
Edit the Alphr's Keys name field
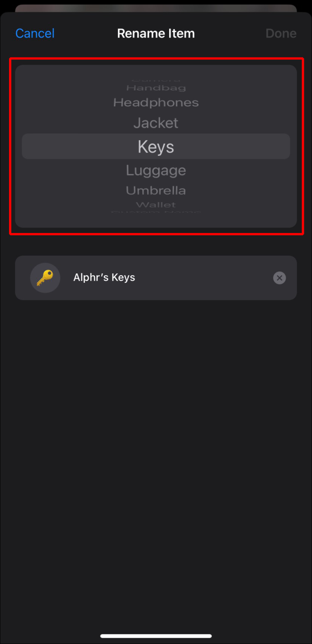pyautogui.click(x=156, y=278)
